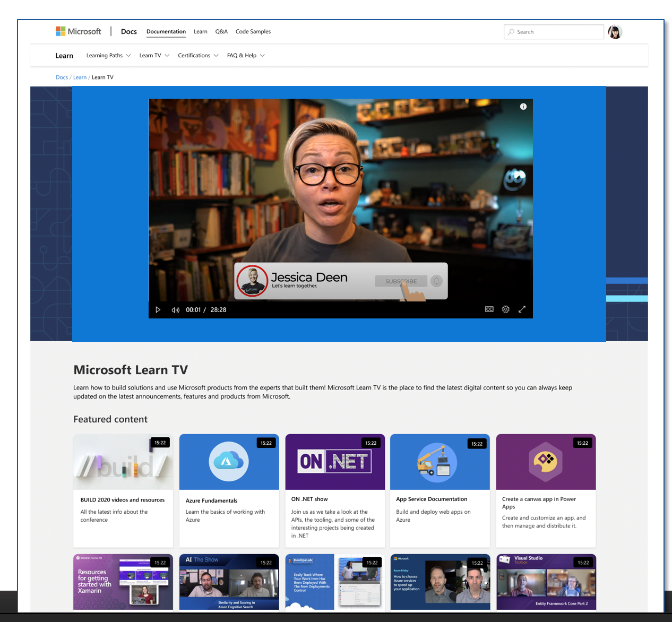Open Power Apps canvas app thumbnail
Viewport: 672px width, 622px height.
(x=546, y=462)
